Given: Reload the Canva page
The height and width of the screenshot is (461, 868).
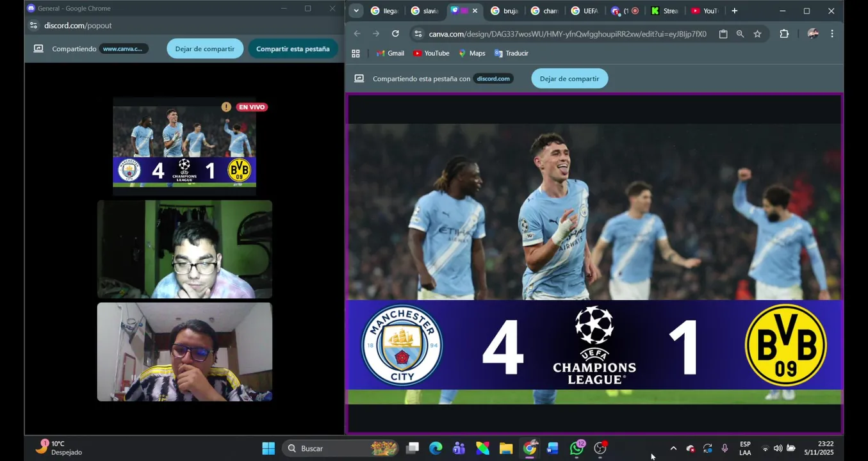Looking at the screenshot, I should click(395, 34).
